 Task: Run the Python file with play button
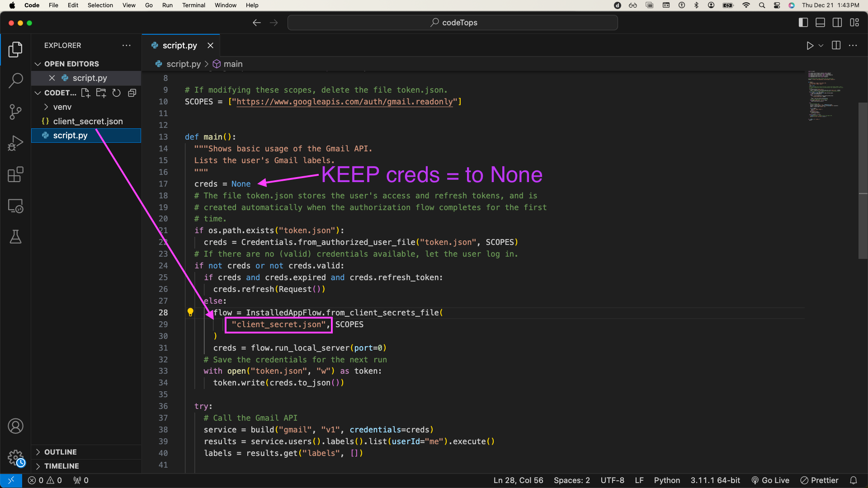click(x=810, y=46)
